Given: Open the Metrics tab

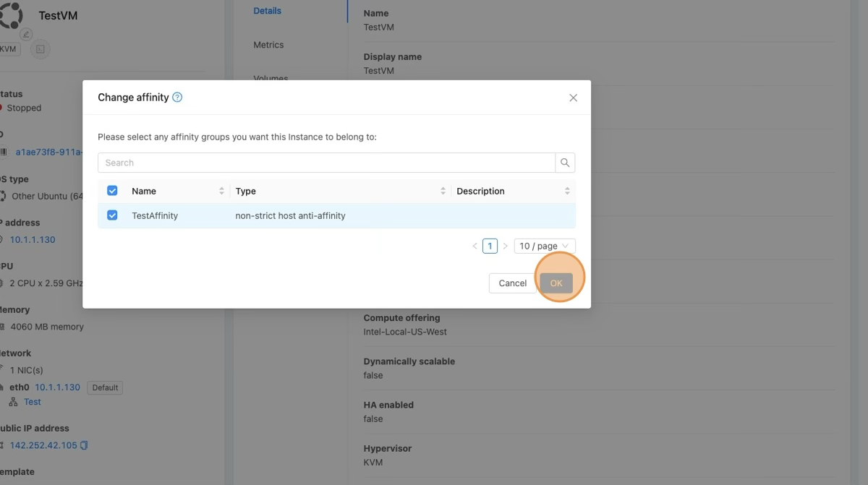Looking at the screenshot, I should tap(268, 45).
